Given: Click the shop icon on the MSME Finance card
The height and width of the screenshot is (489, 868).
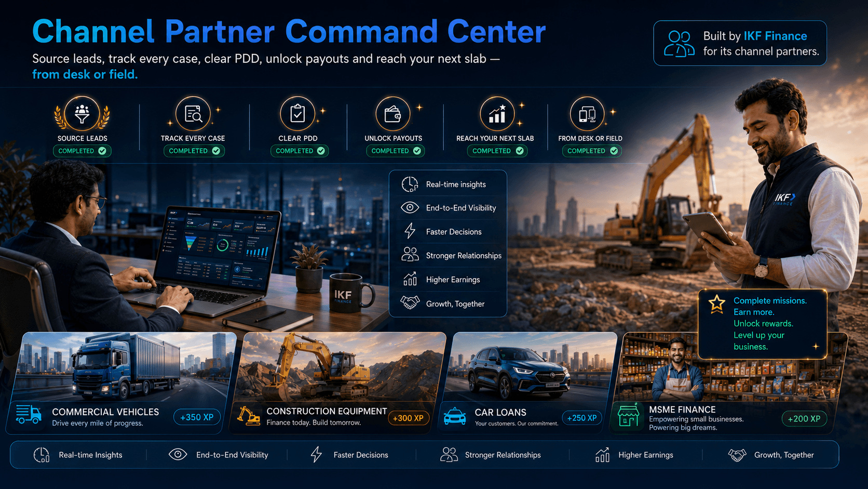Looking at the screenshot, I should pos(628,416).
